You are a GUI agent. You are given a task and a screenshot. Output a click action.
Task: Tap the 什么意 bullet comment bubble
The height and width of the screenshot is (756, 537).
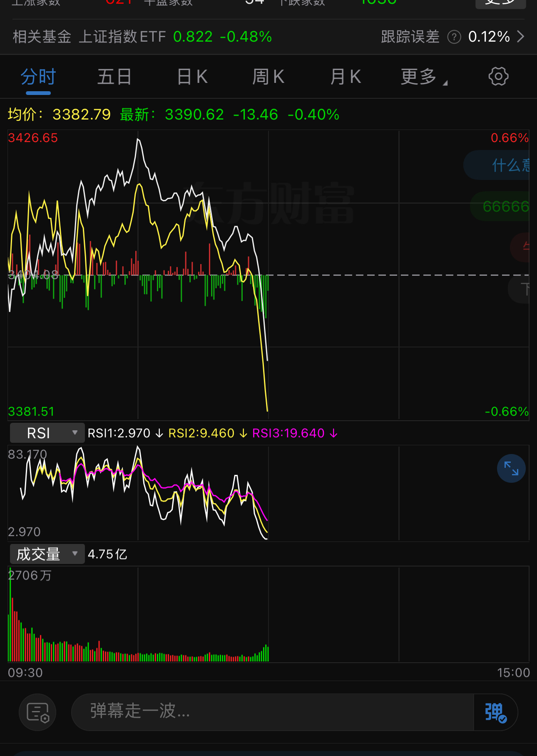coord(497,165)
